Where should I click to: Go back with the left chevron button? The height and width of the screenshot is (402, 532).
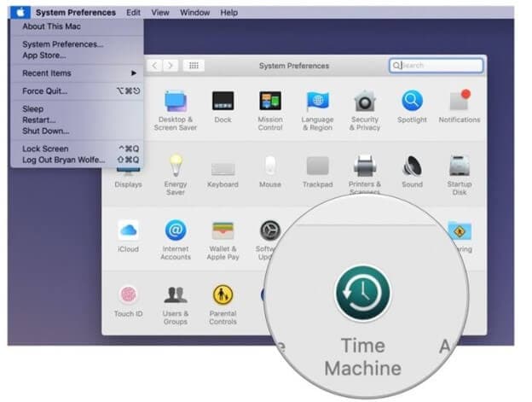(154, 65)
